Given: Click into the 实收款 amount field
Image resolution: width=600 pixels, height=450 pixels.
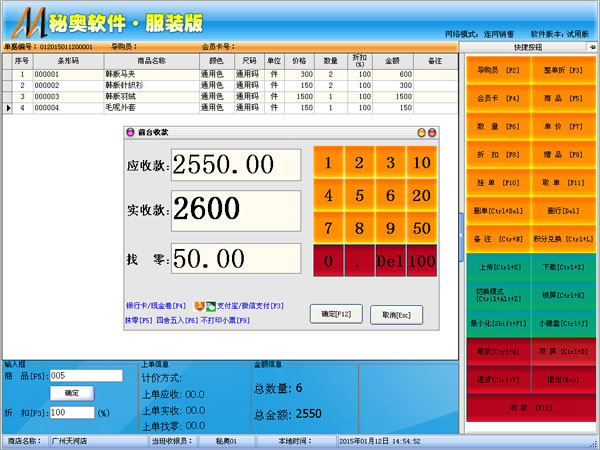Looking at the screenshot, I should coord(236,208).
